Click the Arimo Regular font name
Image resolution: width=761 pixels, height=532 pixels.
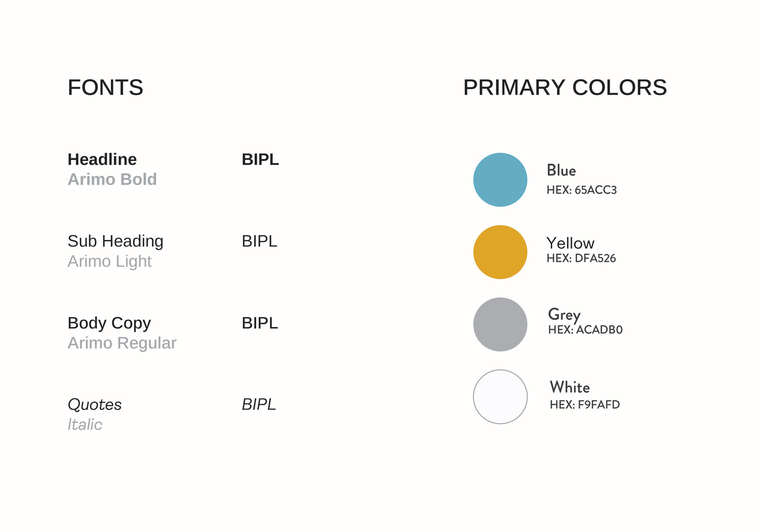122,343
